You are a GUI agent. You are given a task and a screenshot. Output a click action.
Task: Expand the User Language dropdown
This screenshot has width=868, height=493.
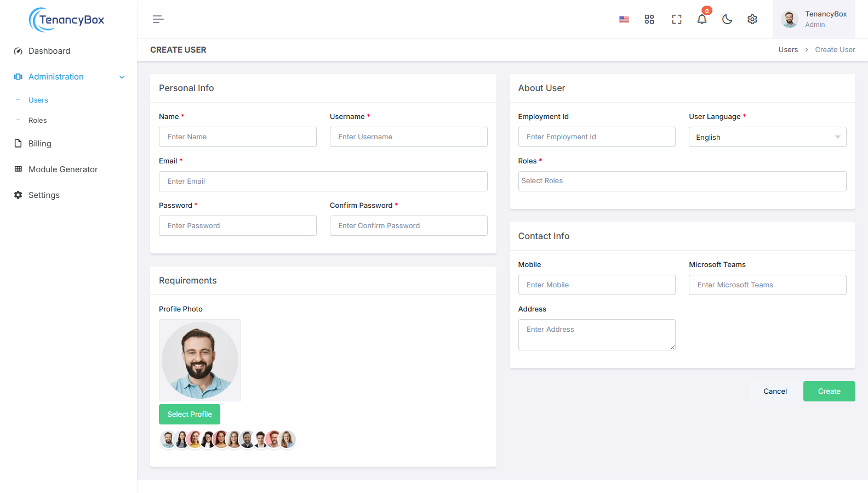click(x=767, y=137)
